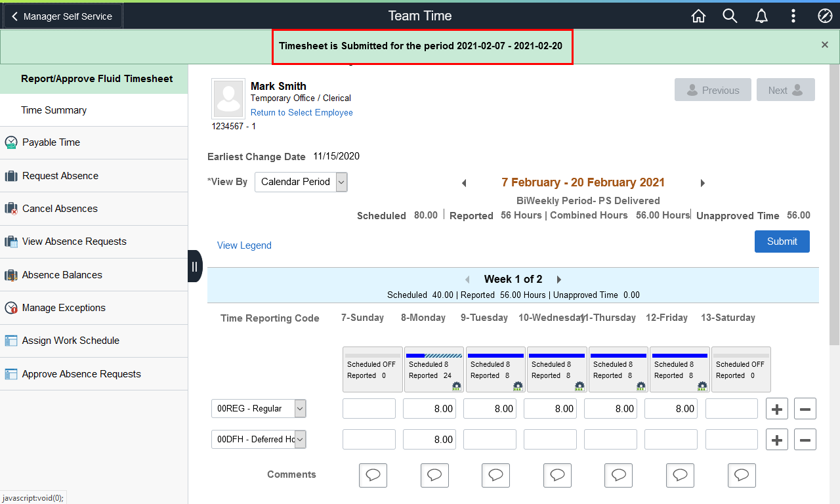Screen dimensions: 840x504
Task: Open the Notifications bell icon
Action: click(x=761, y=16)
